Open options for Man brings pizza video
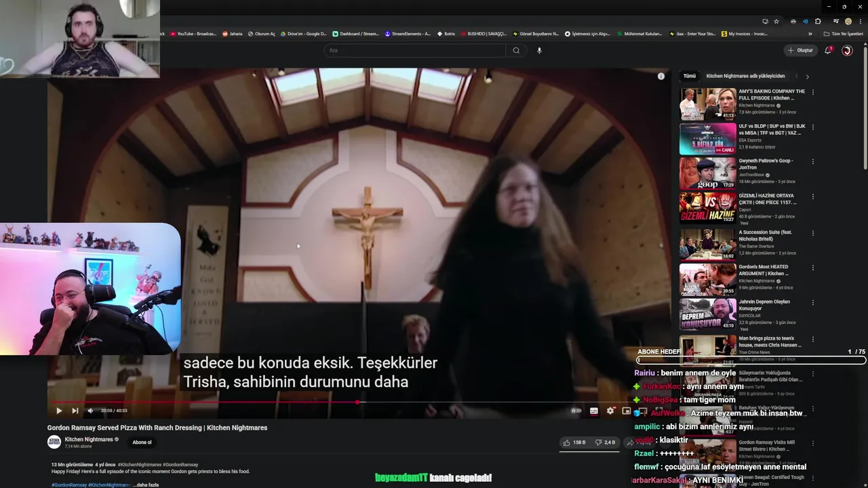 [812, 339]
